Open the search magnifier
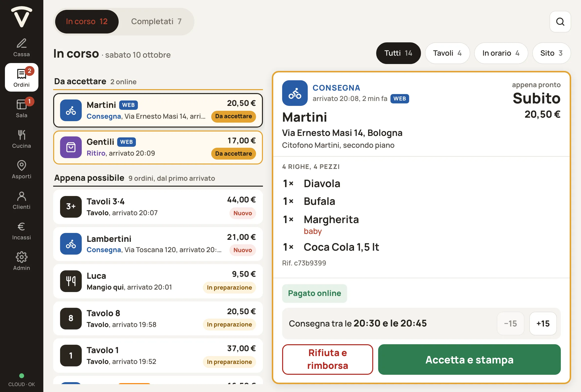Viewport: 581px width, 392px height. click(x=560, y=21)
